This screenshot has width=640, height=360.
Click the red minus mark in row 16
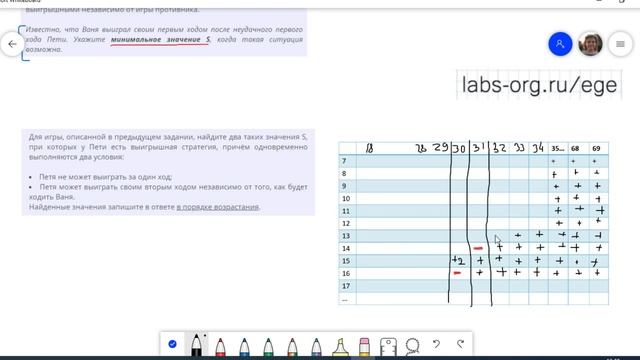(x=457, y=273)
